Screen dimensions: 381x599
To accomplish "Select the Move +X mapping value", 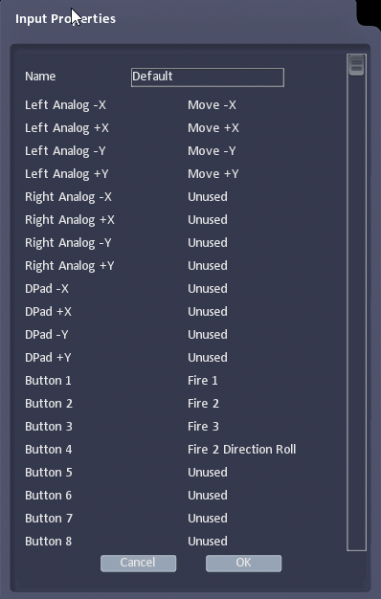I will pos(213,128).
